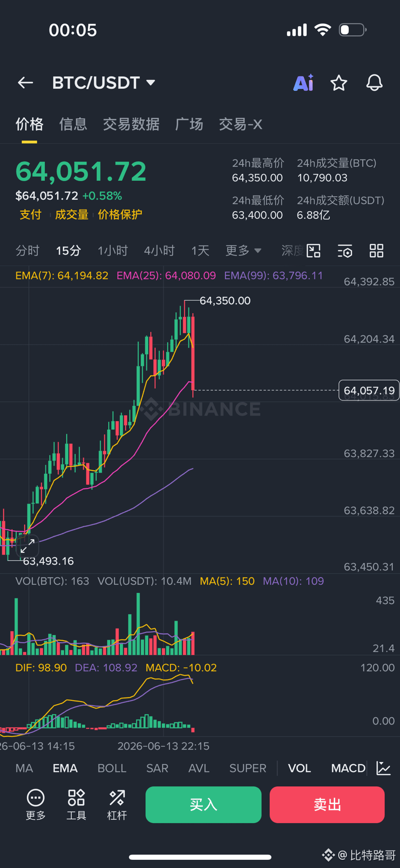Expand the 更多 intervals dropdown

point(243,250)
